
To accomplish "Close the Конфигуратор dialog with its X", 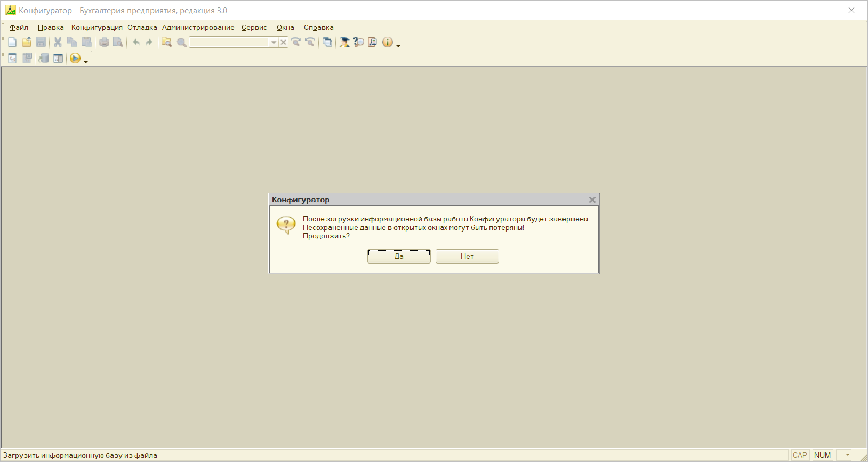I will pyautogui.click(x=592, y=200).
